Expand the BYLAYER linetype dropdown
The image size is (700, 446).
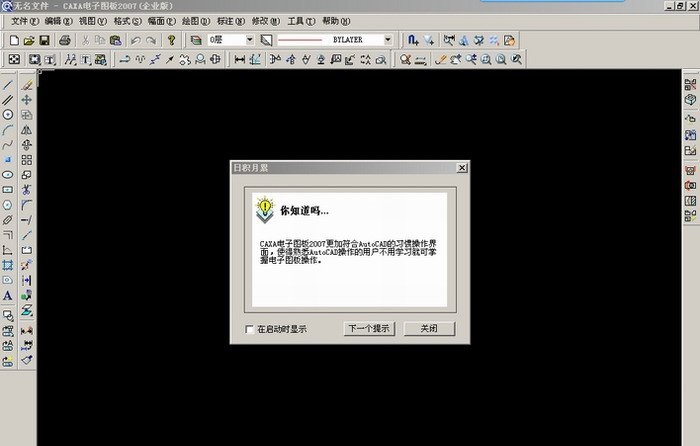point(388,40)
